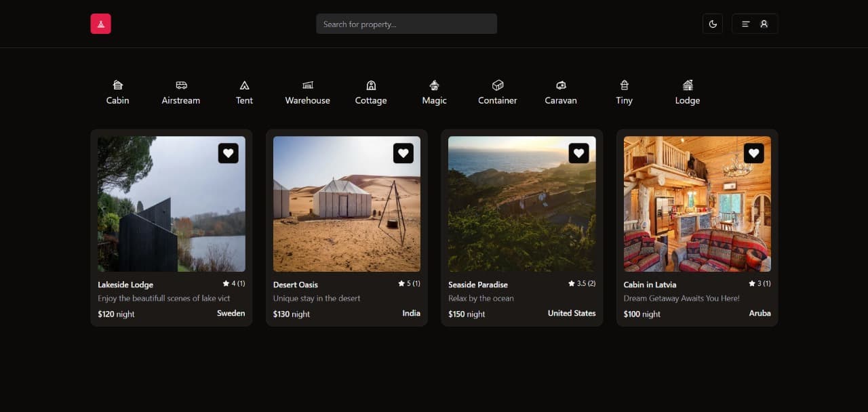868x412 pixels.
Task: Select the Warehouse category icon
Action: pos(308,85)
